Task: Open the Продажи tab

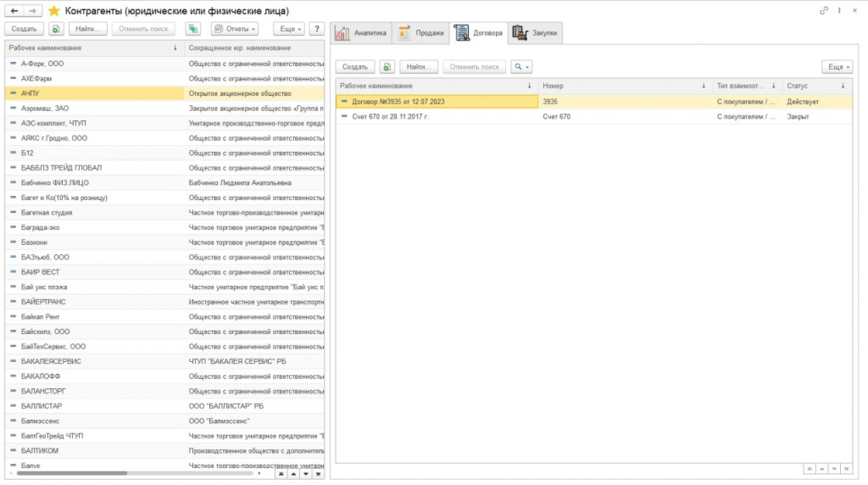Action: 421,33
